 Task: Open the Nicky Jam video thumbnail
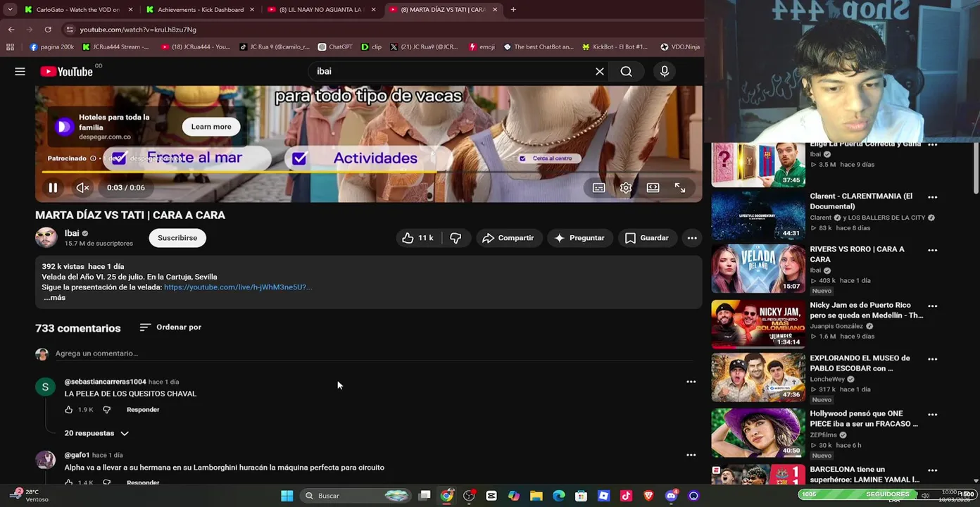coord(758,324)
